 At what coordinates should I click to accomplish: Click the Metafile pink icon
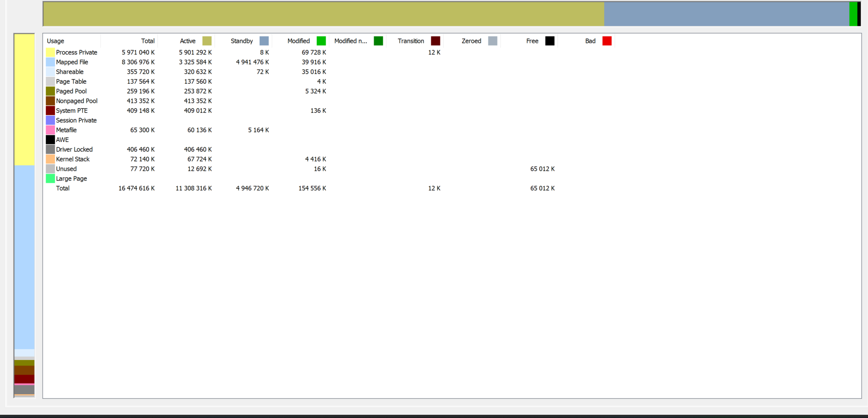click(x=50, y=130)
